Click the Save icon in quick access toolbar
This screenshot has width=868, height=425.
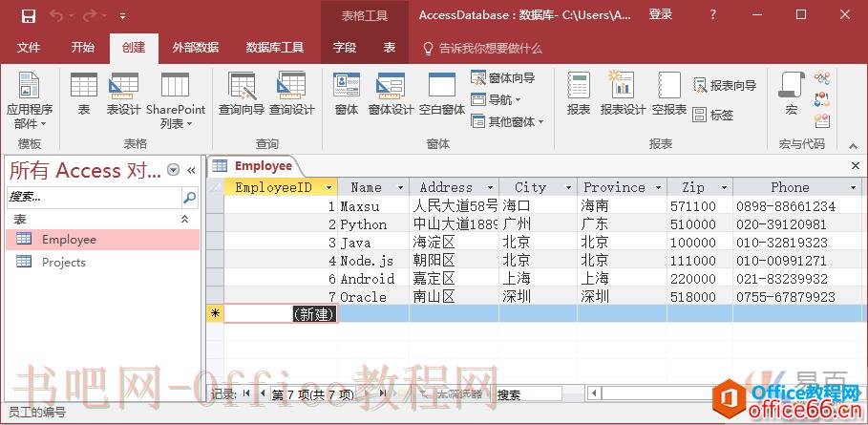click(29, 15)
